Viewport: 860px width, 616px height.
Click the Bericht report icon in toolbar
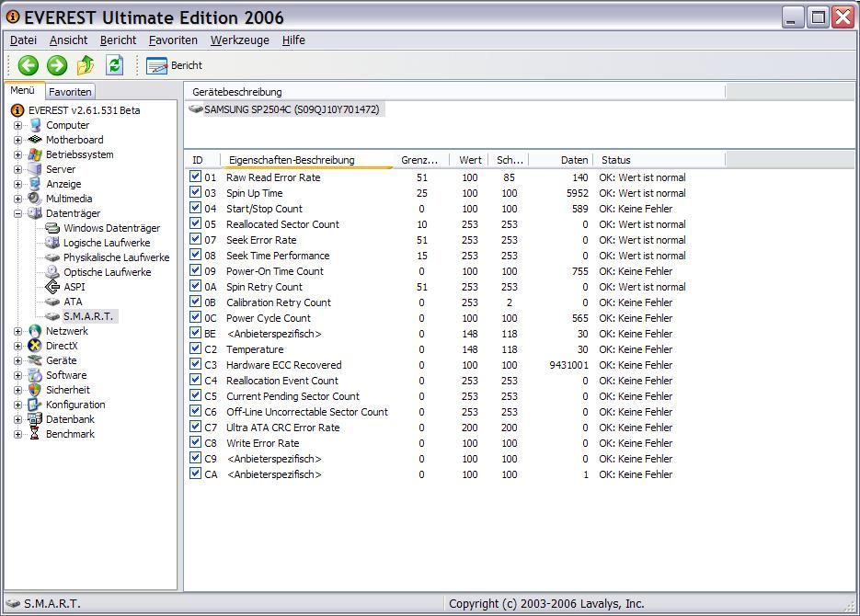click(156, 66)
